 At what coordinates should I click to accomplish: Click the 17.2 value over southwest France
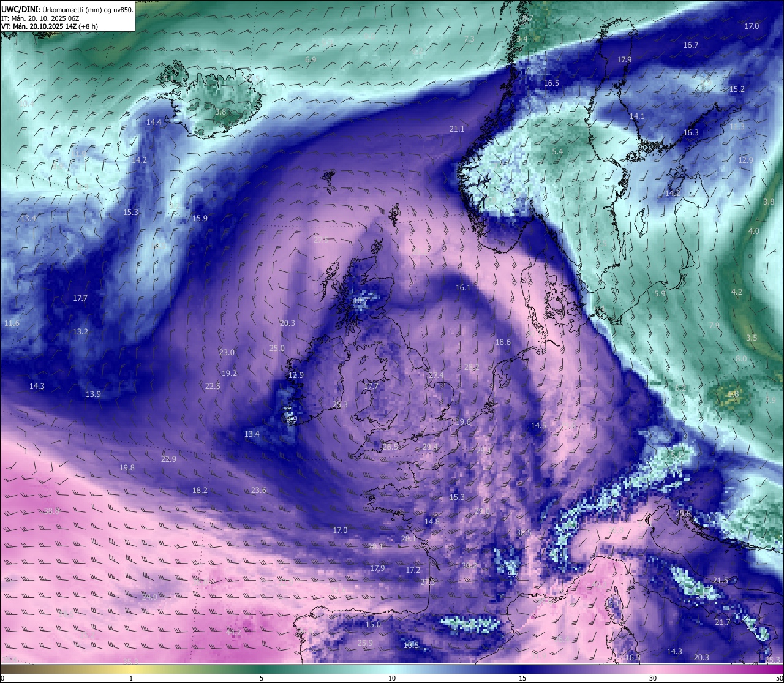coord(413,570)
